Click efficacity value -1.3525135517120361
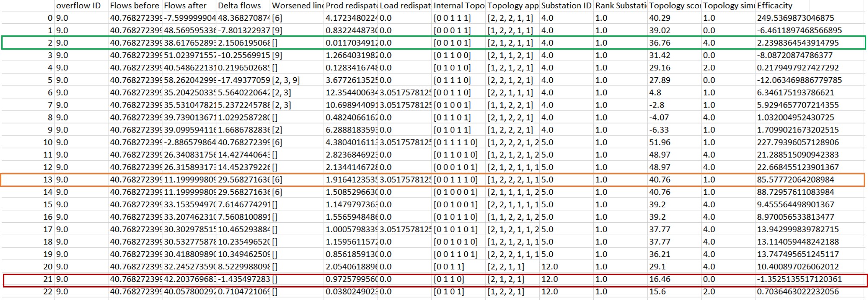Viewport: 868px width, 300px height. pos(799,279)
